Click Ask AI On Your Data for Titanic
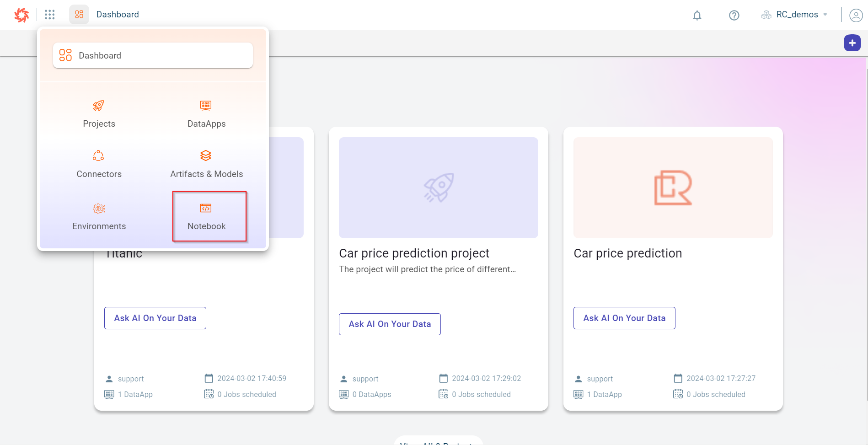 155,318
